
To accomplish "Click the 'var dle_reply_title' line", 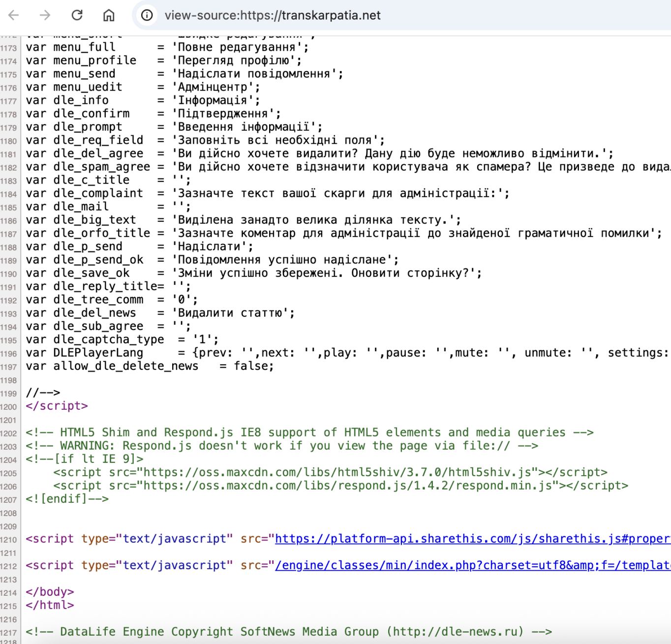I will pos(108,286).
